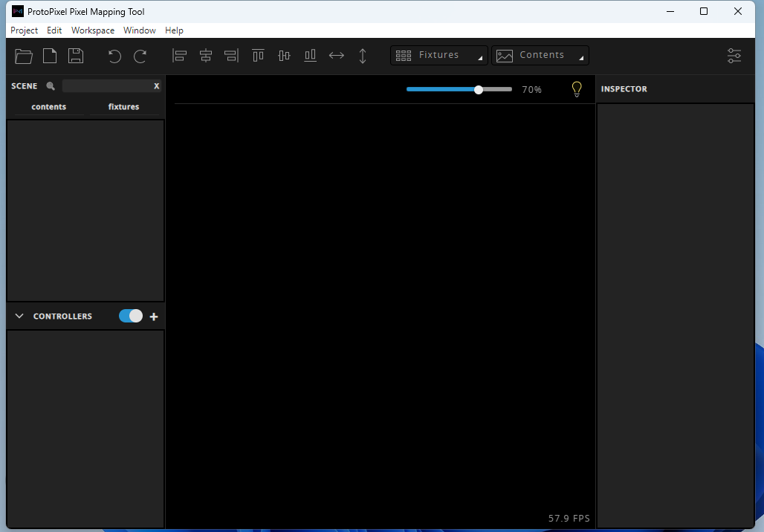
Task: Click the Undo icon
Action: pos(114,56)
